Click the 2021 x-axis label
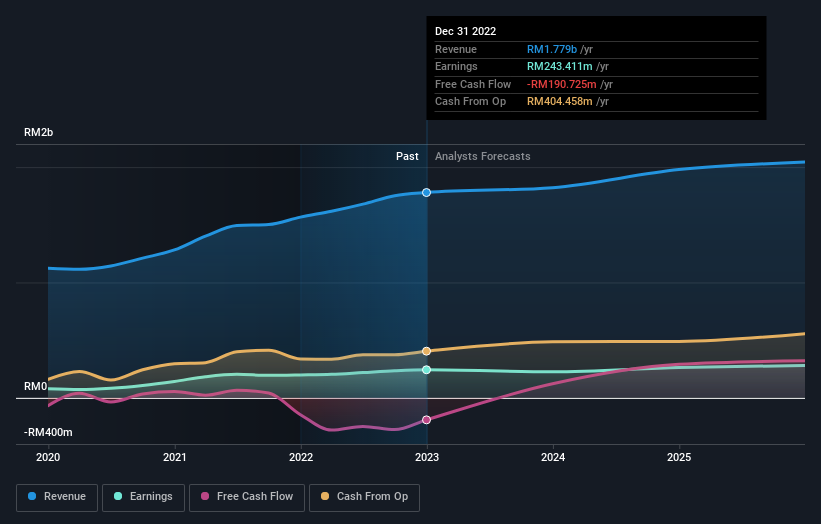The image size is (821, 524). click(x=174, y=457)
